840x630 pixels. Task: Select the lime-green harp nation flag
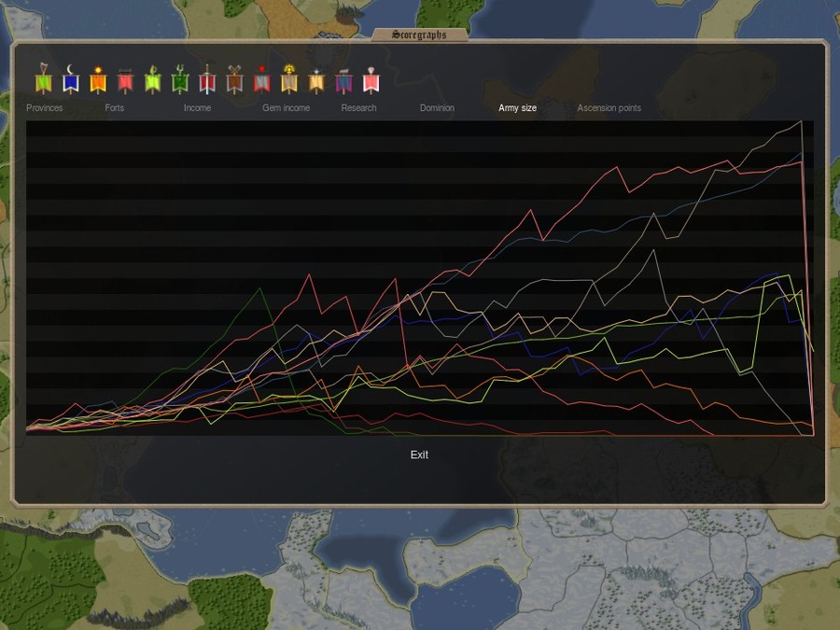[43, 79]
